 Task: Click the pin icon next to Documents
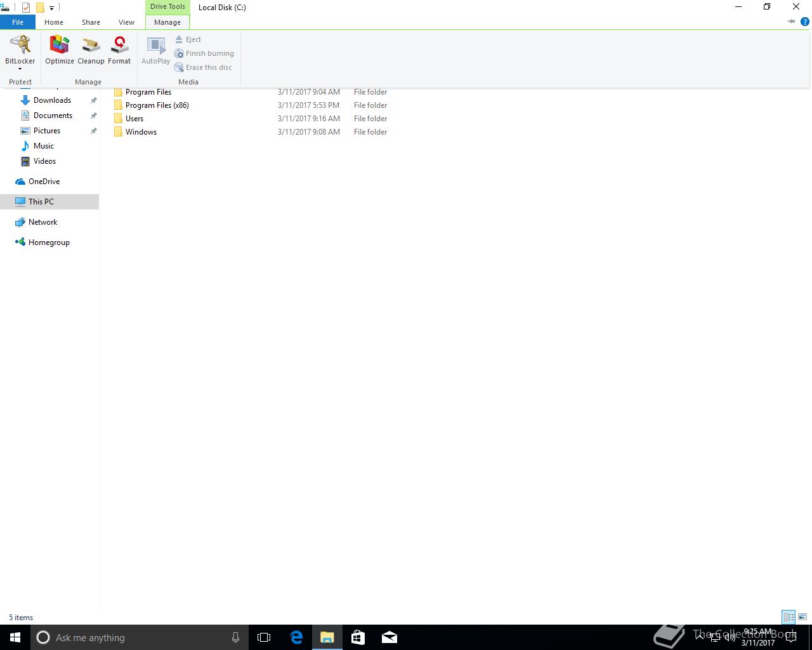tap(93, 116)
